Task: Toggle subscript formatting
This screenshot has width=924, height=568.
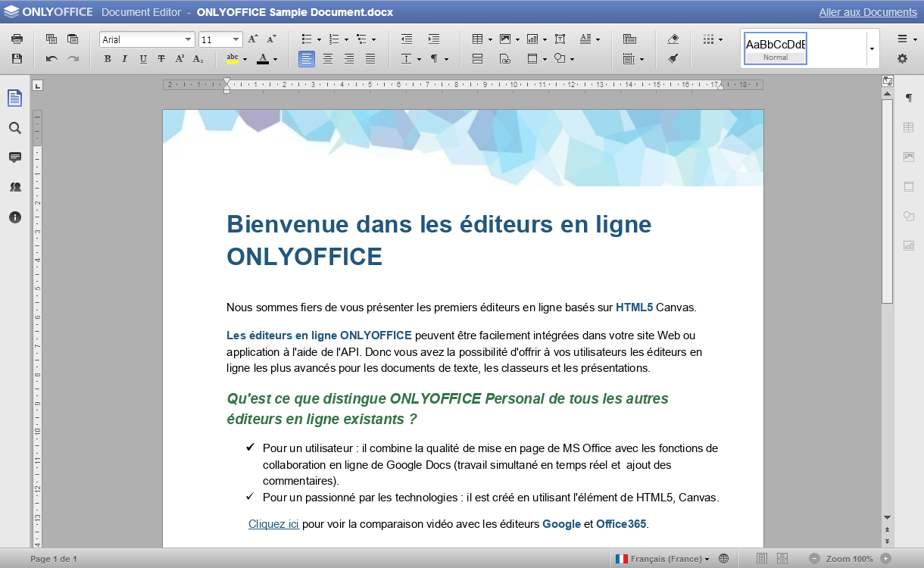Action: 198,58
